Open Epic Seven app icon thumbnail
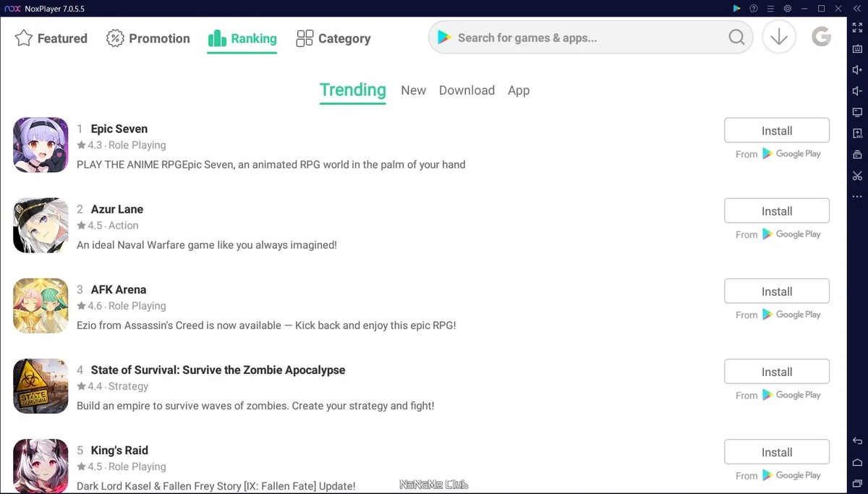The image size is (868, 494). (x=41, y=145)
